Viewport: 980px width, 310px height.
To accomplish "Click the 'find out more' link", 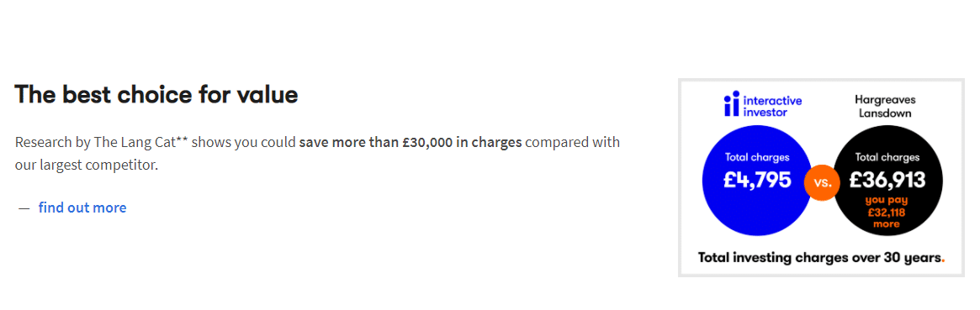I will tap(82, 208).
